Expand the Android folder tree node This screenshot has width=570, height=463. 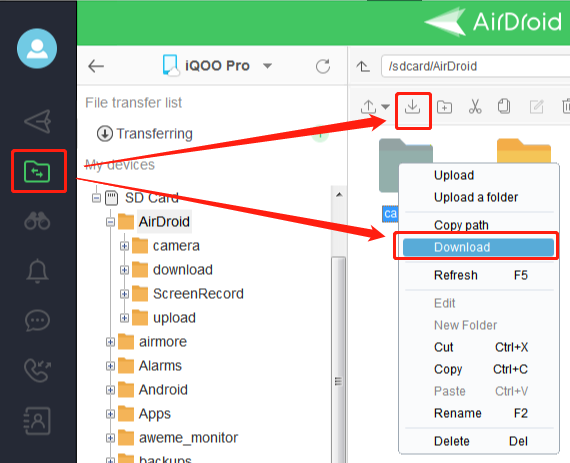[x=111, y=390]
